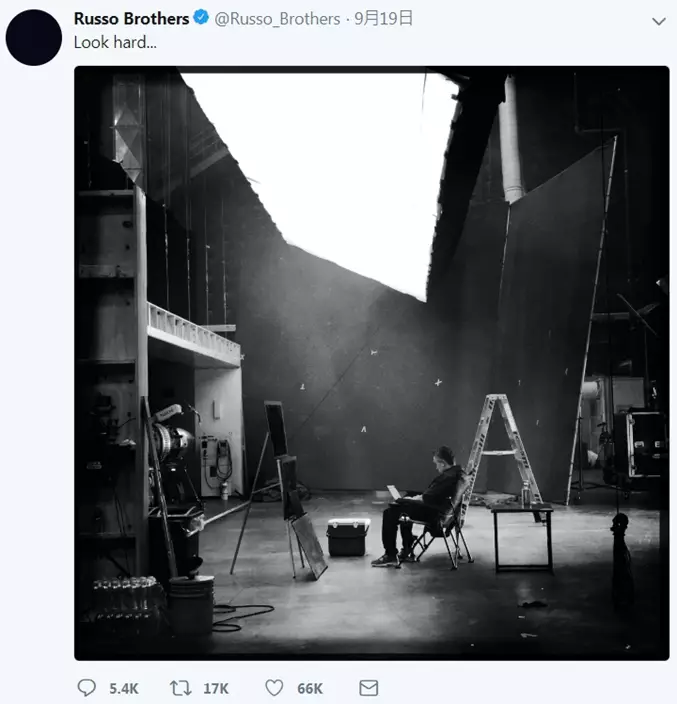Open the Russo Brothers display name link
The image size is (677, 704).
[131, 19]
